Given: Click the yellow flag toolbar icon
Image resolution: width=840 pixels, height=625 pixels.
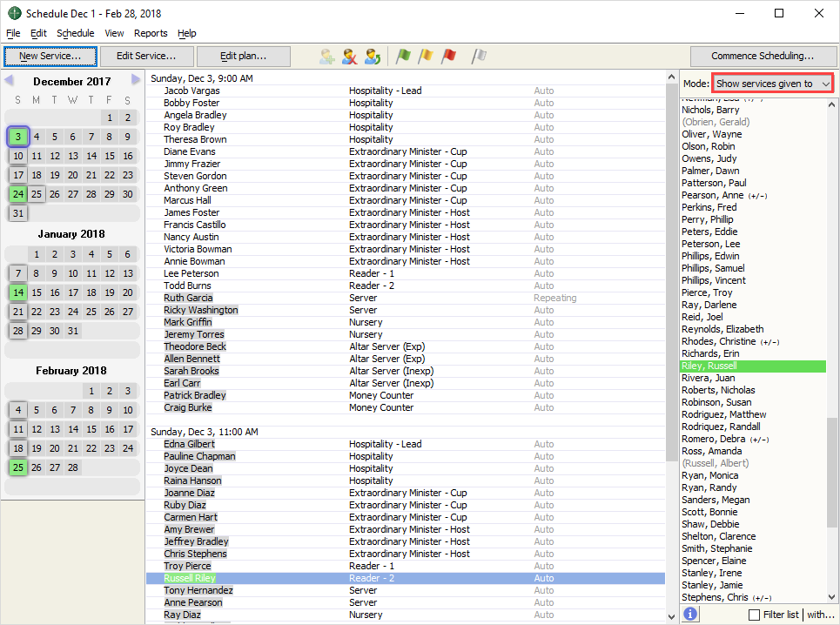Looking at the screenshot, I should (x=426, y=57).
